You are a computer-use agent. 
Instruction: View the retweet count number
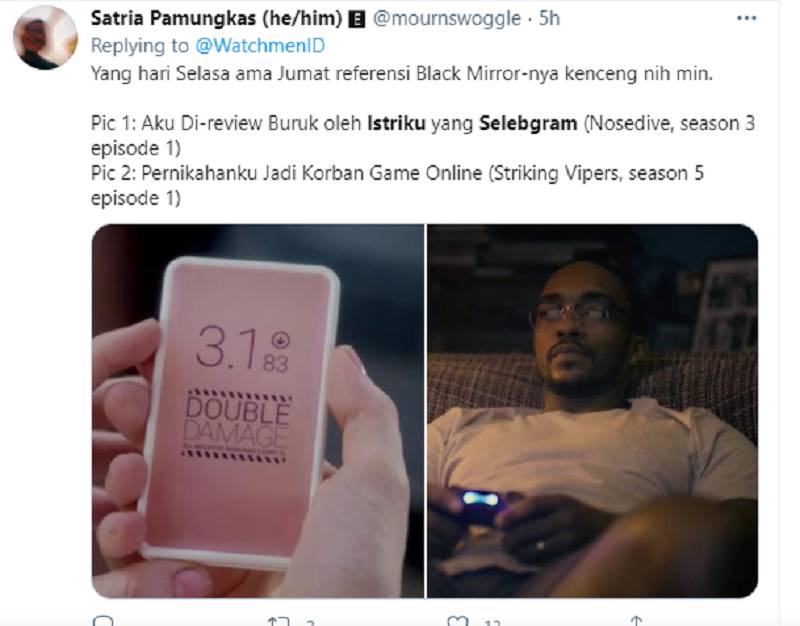(310, 622)
